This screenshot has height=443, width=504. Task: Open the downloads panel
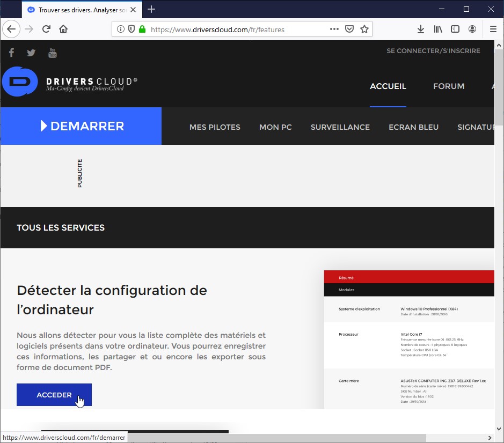(421, 29)
